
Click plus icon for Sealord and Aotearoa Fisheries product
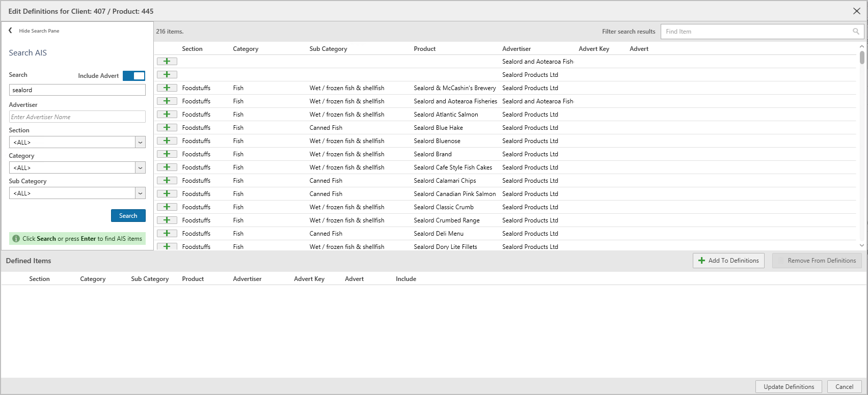click(x=167, y=101)
